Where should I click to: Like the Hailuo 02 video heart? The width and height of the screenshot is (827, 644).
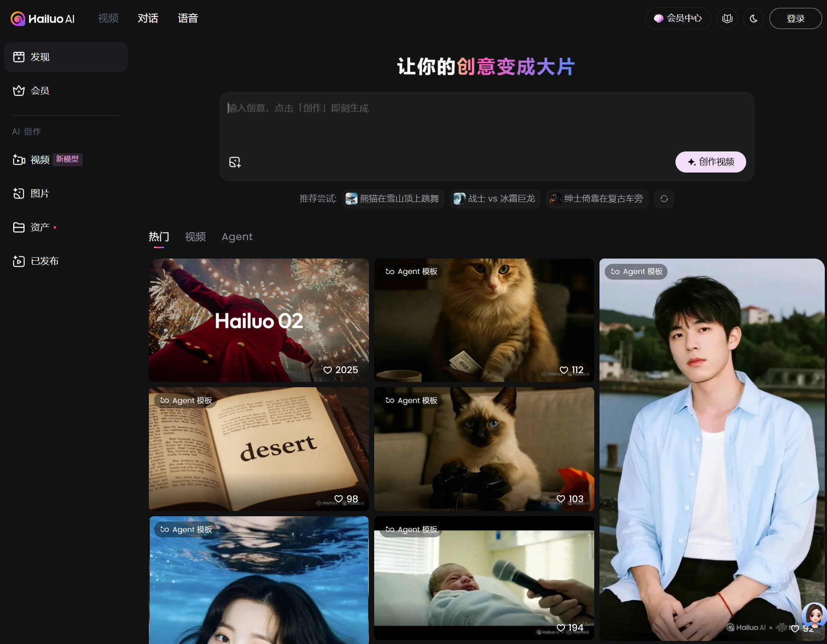[x=328, y=370]
